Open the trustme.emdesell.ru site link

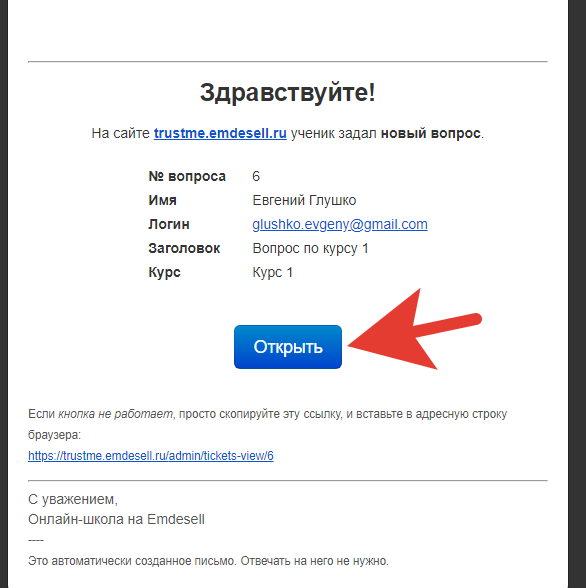click(220, 133)
